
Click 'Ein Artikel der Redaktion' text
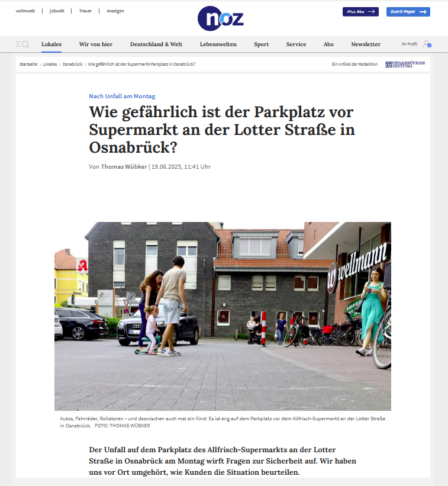[354, 64]
